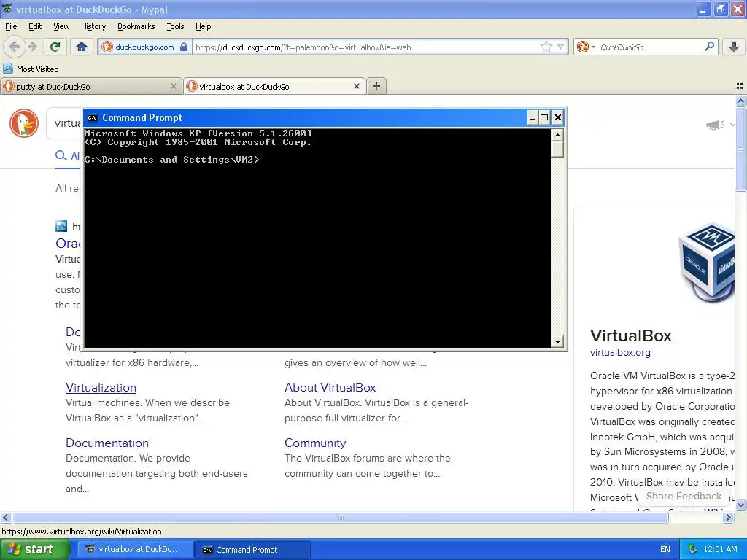The width and height of the screenshot is (747, 560).
Task: Open the View menu
Action: click(61, 26)
